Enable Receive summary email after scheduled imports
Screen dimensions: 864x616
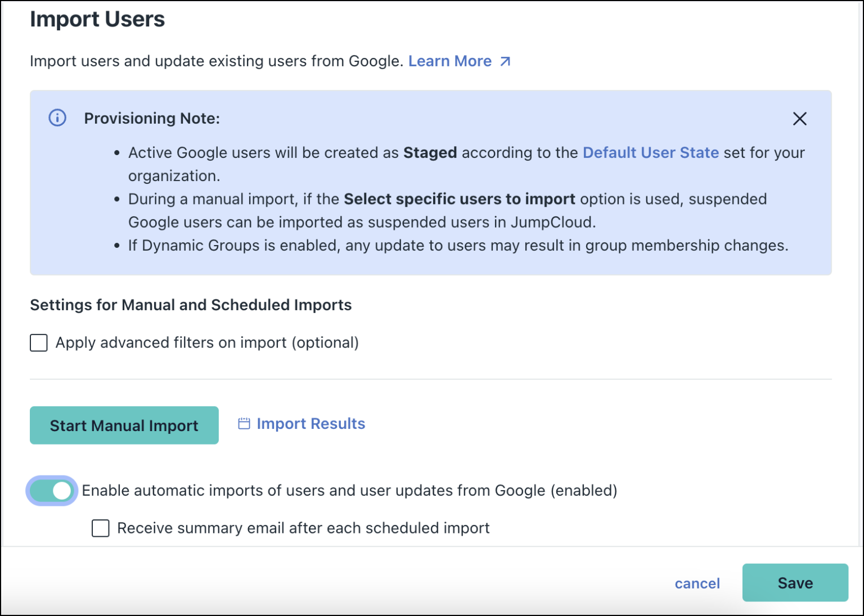pyautogui.click(x=100, y=528)
